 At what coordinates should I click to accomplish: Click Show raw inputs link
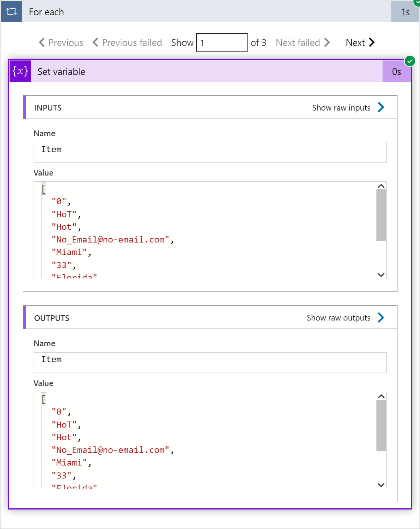click(x=341, y=108)
